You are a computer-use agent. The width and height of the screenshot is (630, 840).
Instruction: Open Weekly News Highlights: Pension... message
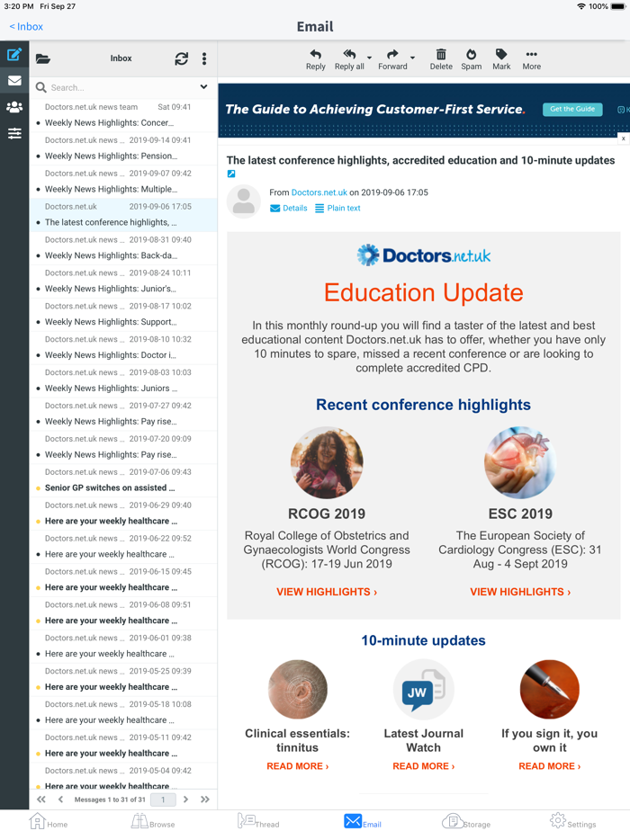tap(123, 148)
